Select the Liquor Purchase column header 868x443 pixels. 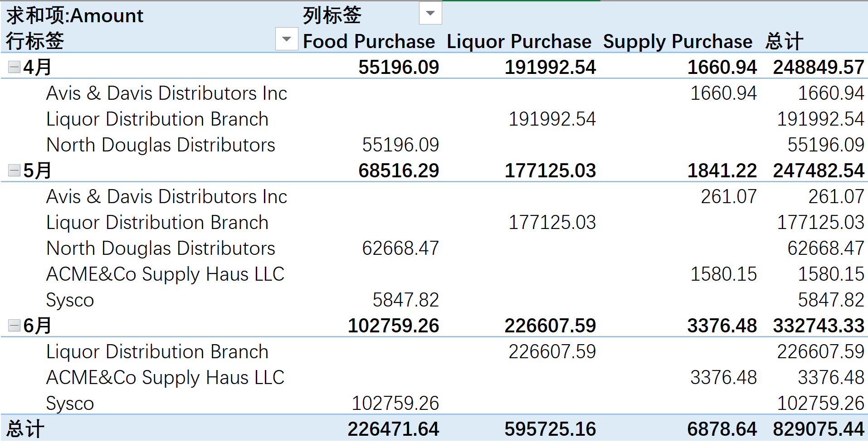coord(519,41)
